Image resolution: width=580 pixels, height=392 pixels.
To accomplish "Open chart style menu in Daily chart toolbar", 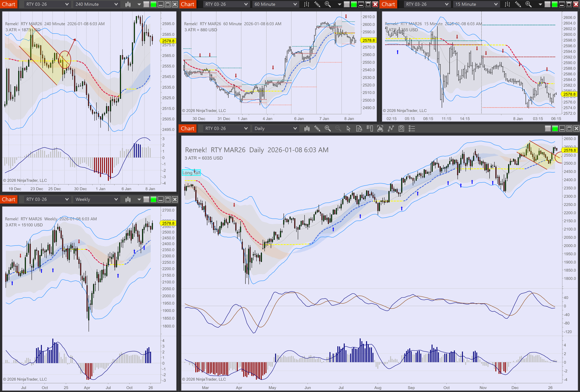I will click(307, 129).
